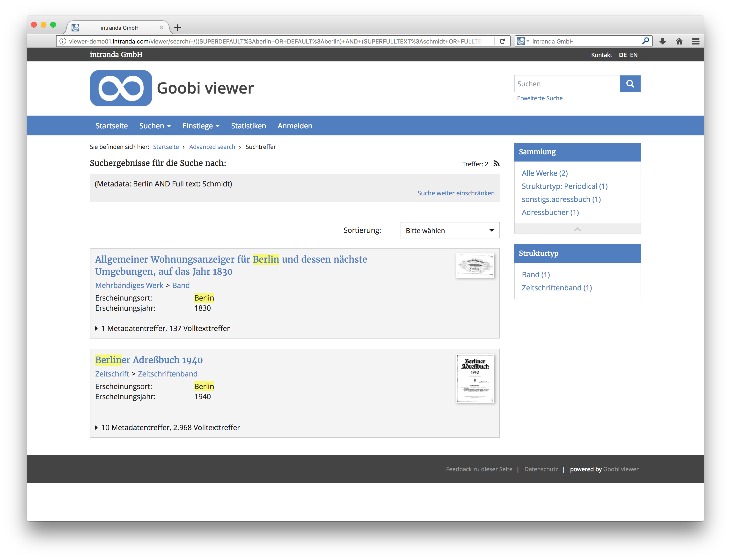
Task: Click the browser home icon
Action: (679, 41)
